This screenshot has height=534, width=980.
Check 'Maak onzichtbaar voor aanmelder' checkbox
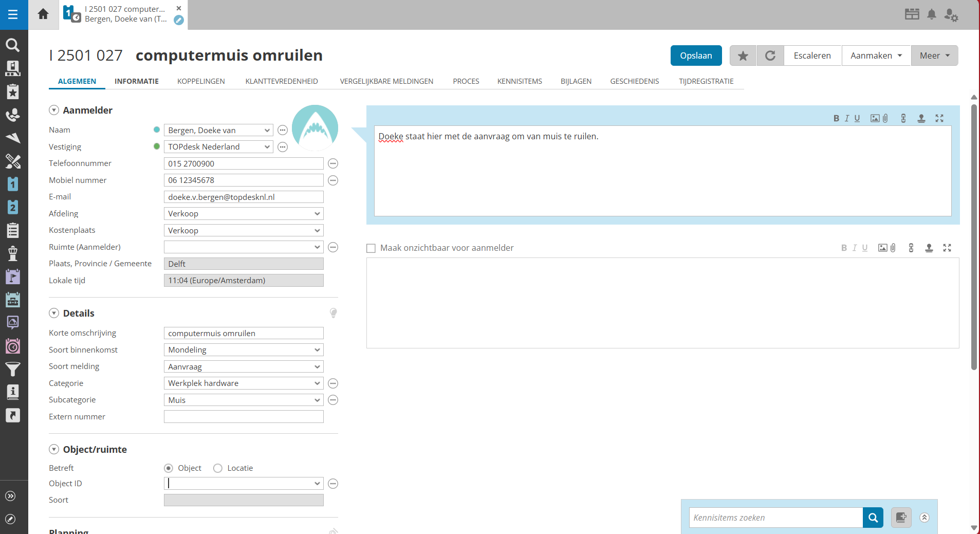(371, 248)
